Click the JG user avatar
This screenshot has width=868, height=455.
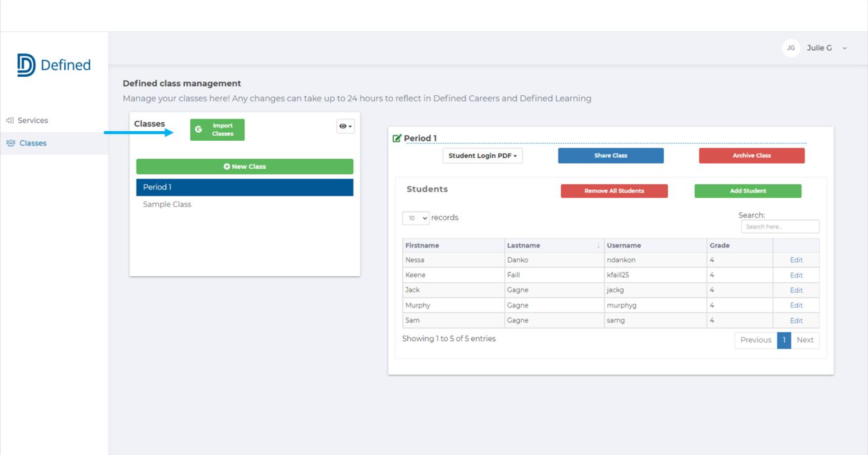pyautogui.click(x=791, y=48)
